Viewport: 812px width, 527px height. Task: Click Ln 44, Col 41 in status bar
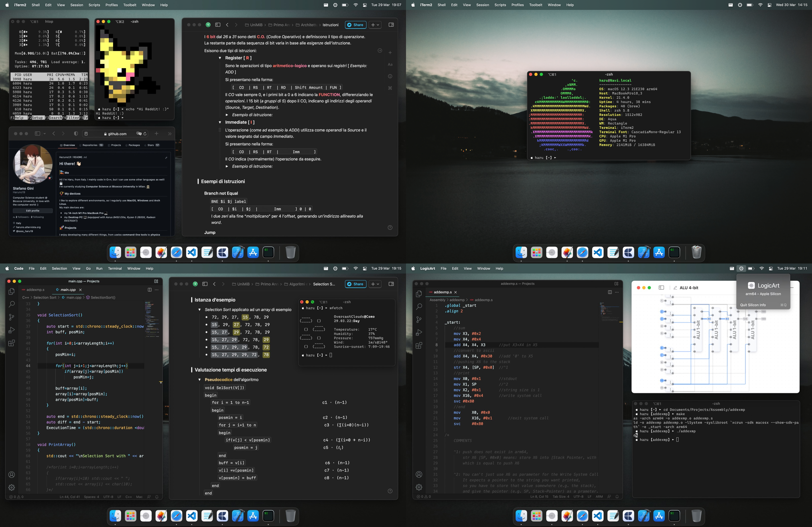click(70, 497)
